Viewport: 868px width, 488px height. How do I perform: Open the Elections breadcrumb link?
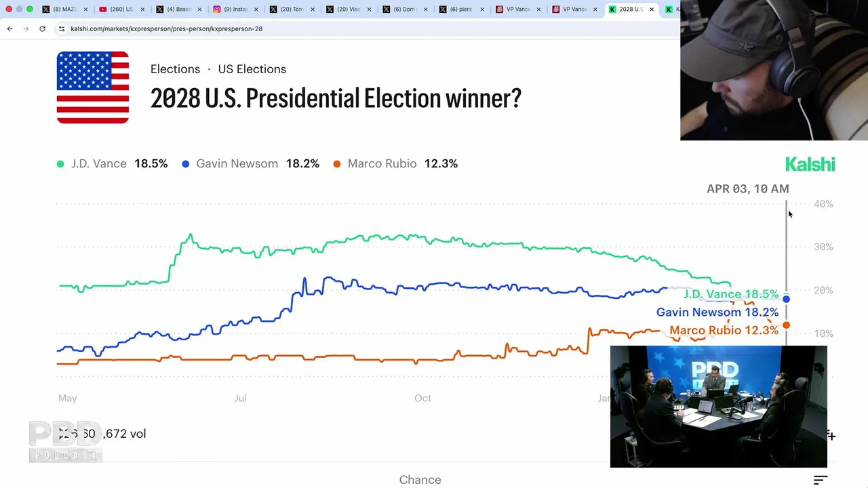[175, 69]
